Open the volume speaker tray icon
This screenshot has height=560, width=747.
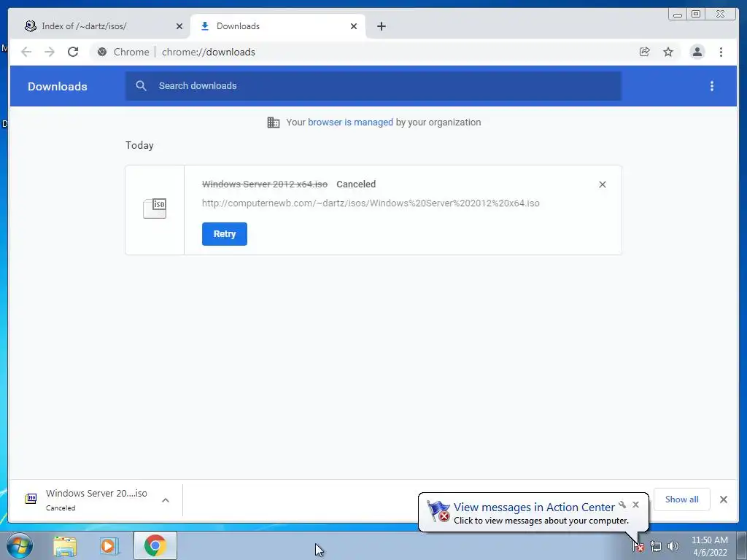(673, 547)
